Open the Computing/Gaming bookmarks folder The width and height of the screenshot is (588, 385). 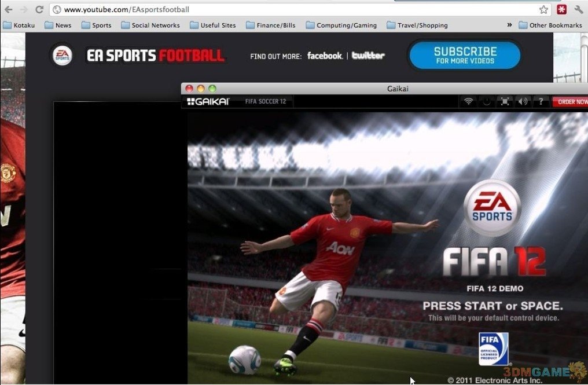pos(341,25)
